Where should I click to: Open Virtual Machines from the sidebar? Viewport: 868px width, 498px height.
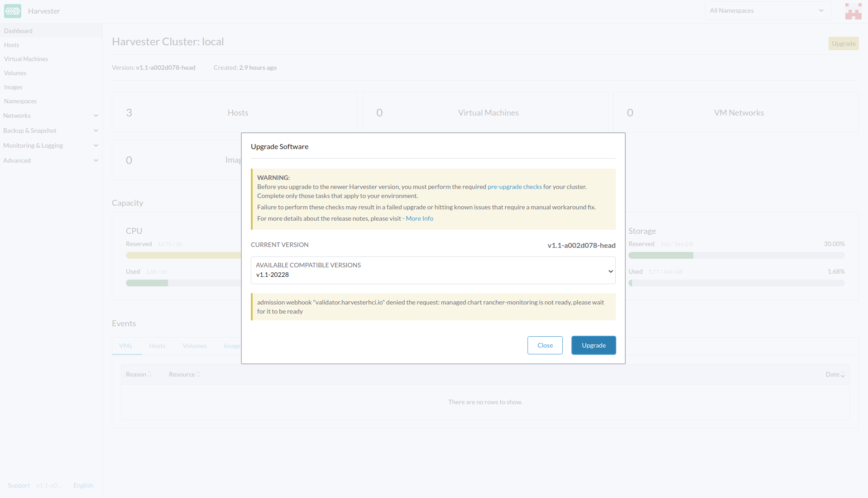(x=25, y=59)
